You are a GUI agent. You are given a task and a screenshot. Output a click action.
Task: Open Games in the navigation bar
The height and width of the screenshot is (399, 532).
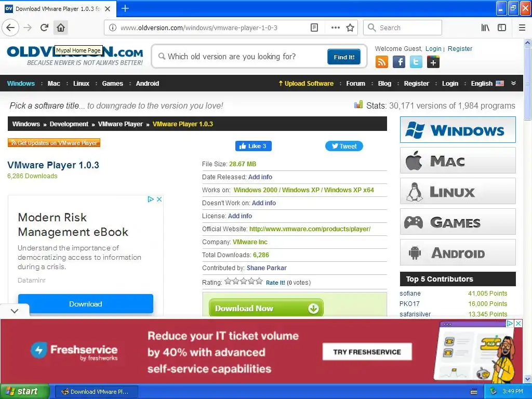113,84
